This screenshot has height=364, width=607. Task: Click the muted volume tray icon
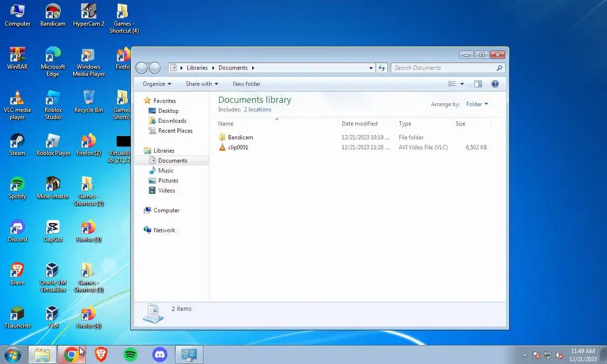[559, 355]
